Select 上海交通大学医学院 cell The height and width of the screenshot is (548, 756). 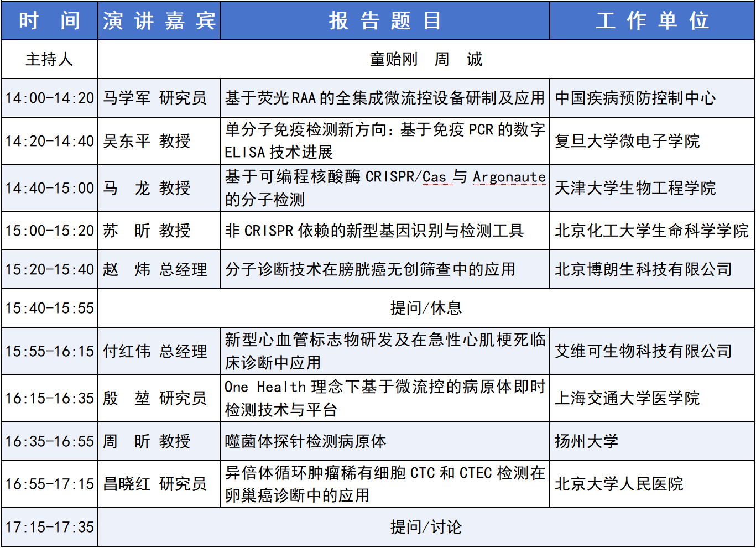[x=652, y=398]
